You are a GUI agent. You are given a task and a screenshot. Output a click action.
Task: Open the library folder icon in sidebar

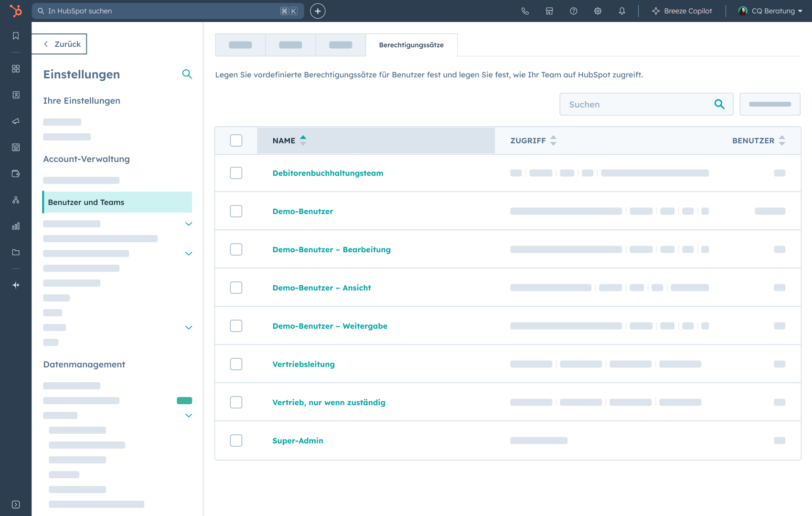(16, 252)
